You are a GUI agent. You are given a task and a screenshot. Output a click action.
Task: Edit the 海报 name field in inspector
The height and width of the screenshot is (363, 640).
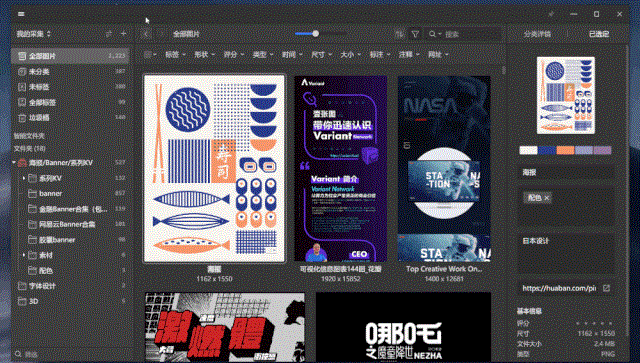point(566,172)
